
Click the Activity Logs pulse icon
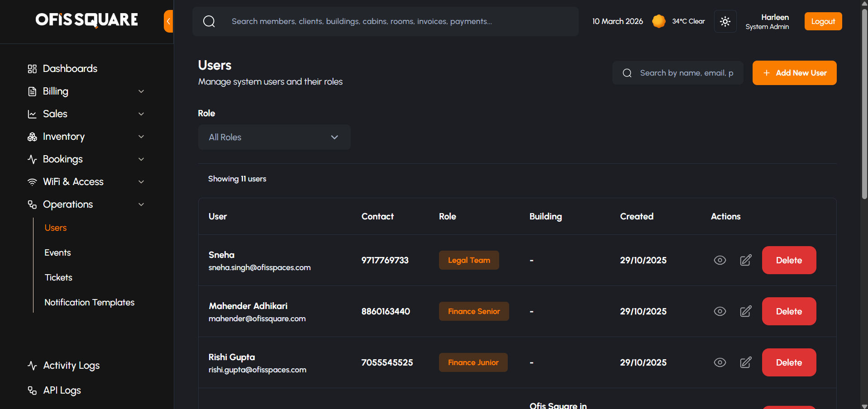pos(32,365)
